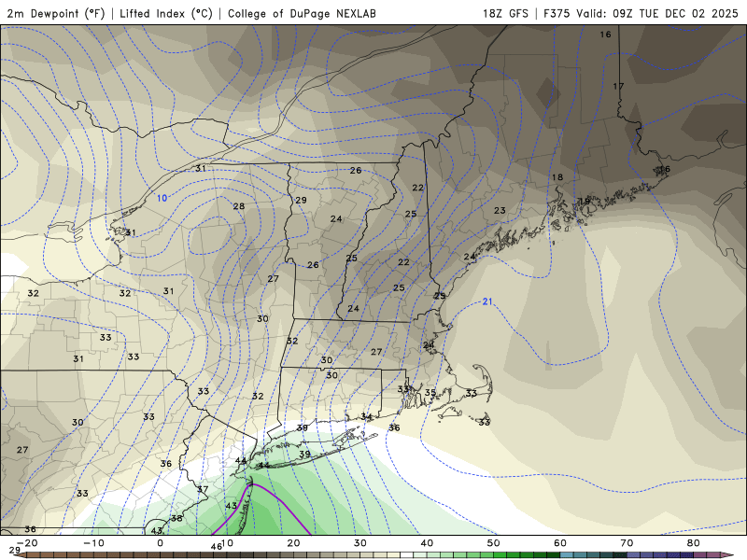Viewport: 747px width, 560px height.
Task: Click the dewpoint value "38" on the map
Action: coord(176,518)
